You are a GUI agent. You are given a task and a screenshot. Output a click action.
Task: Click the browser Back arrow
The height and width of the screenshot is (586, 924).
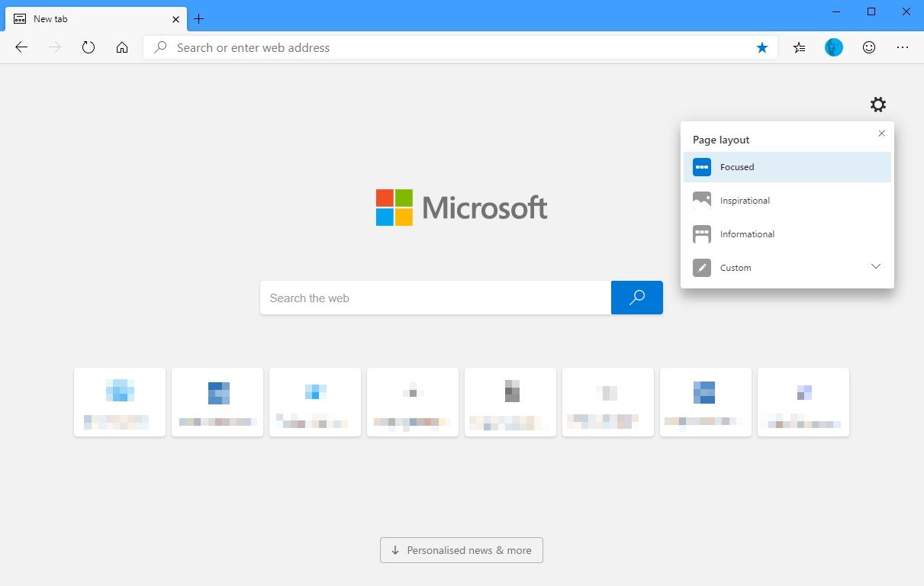tap(21, 47)
